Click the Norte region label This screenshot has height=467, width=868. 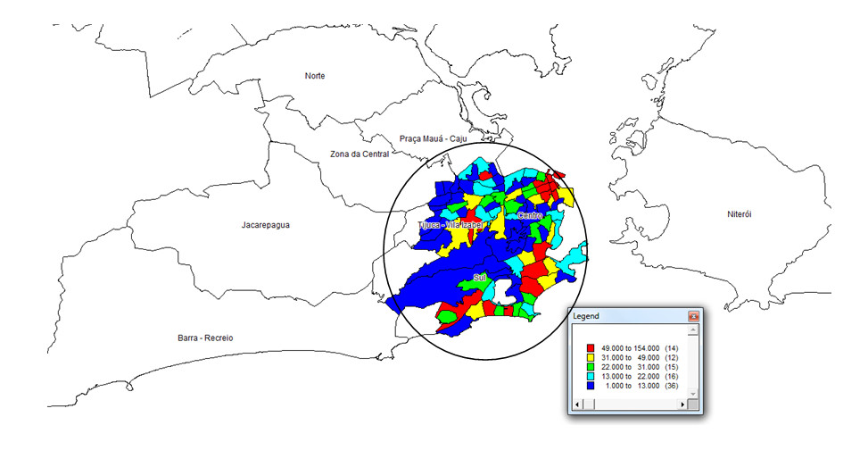coord(315,76)
